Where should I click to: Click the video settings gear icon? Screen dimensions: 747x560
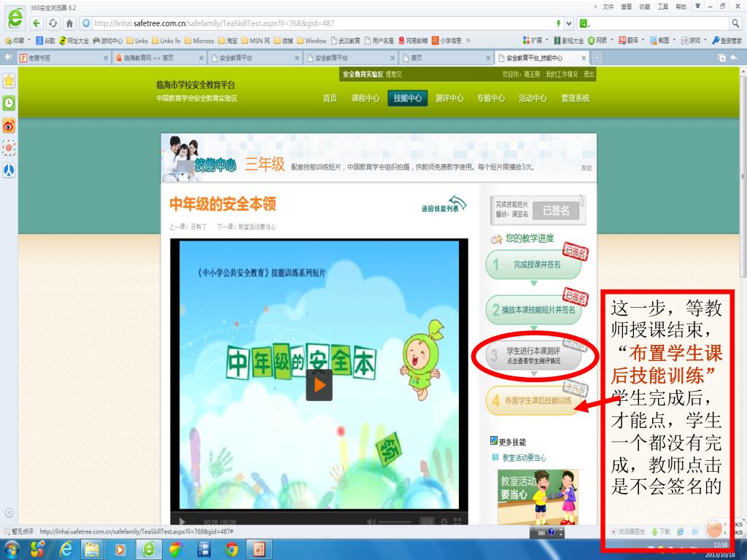[x=444, y=521]
